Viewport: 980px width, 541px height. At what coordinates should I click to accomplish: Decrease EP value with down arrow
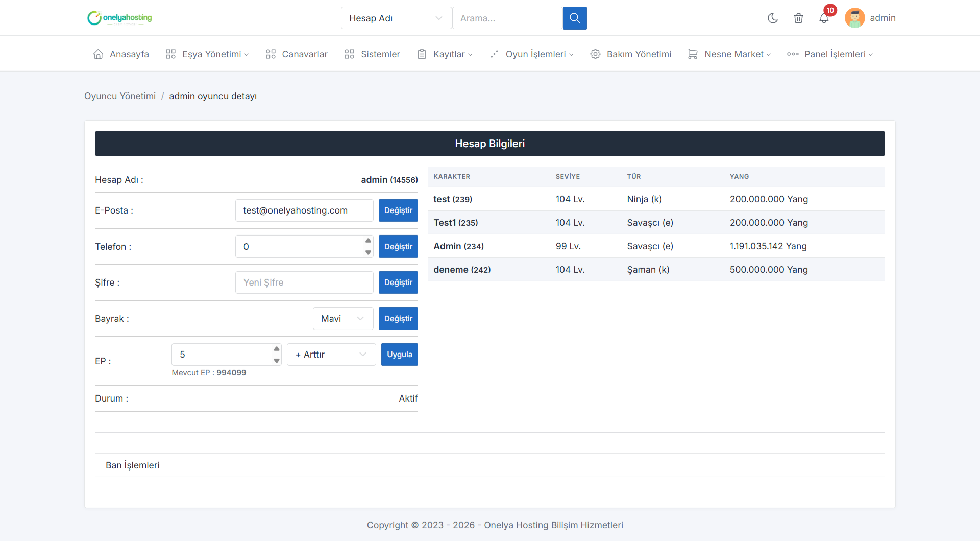277,361
